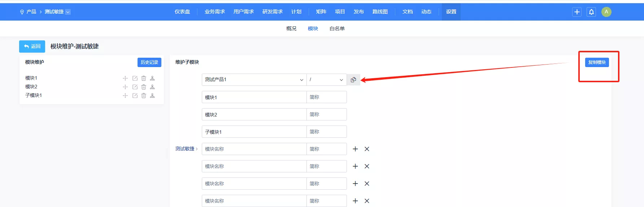Expand the 测试敏捷 product switcher in the header
The height and width of the screenshot is (207, 644).
[68, 12]
